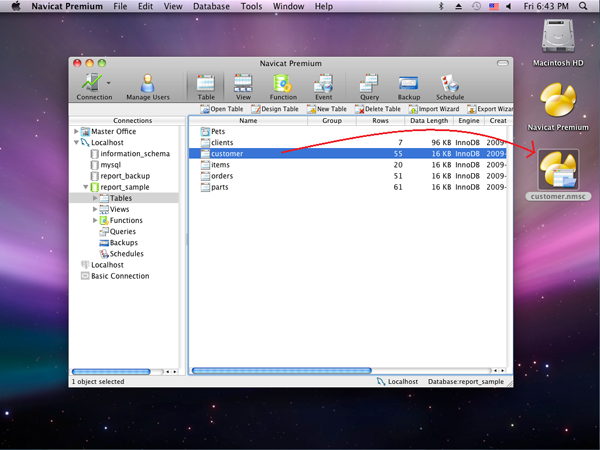The width and height of the screenshot is (600, 450).
Task: Select the Function toolbar icon
Action: pos(283,86)
